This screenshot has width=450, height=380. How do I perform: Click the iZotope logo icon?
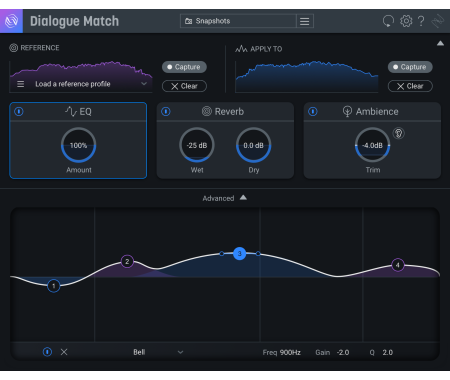click(11, 21)
